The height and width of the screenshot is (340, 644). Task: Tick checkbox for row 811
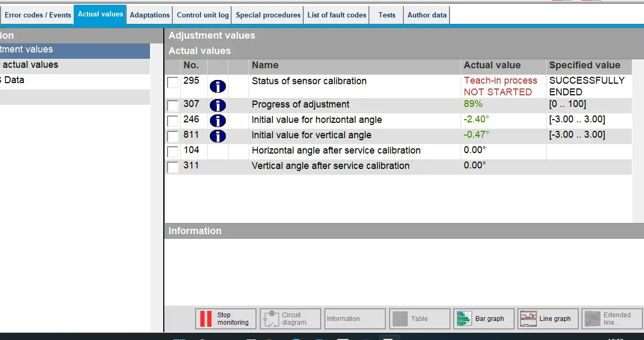173,136
